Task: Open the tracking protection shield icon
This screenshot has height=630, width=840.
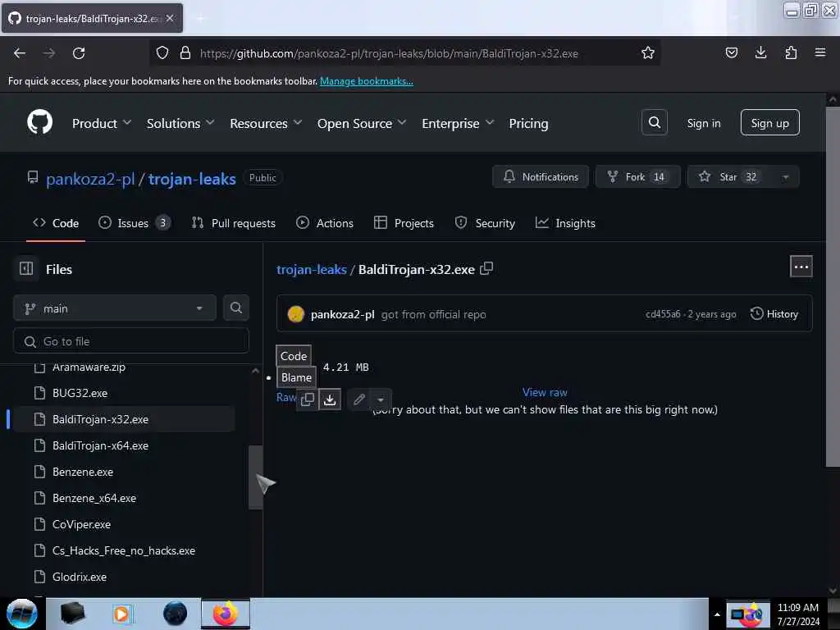Action: coord(162,53)
